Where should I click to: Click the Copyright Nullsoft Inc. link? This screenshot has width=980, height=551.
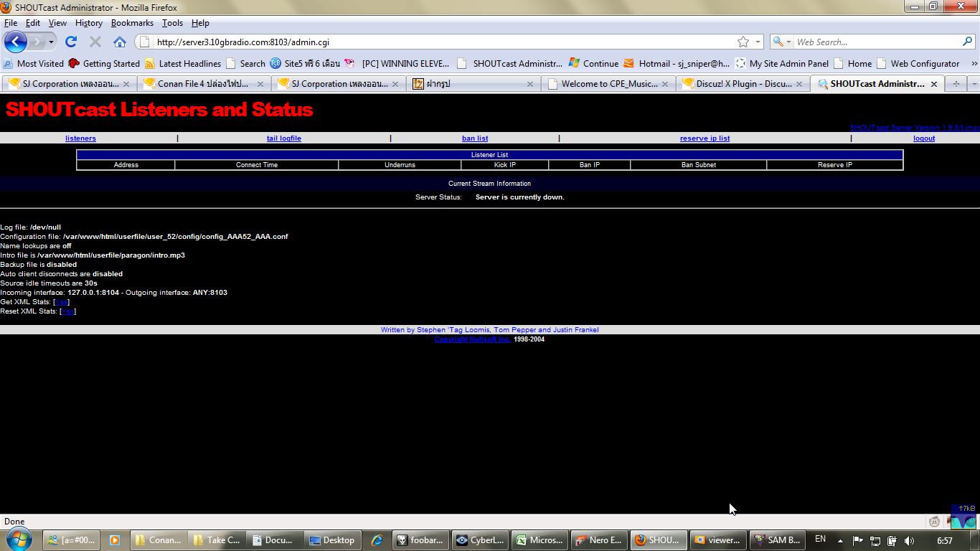pos(473,339)
